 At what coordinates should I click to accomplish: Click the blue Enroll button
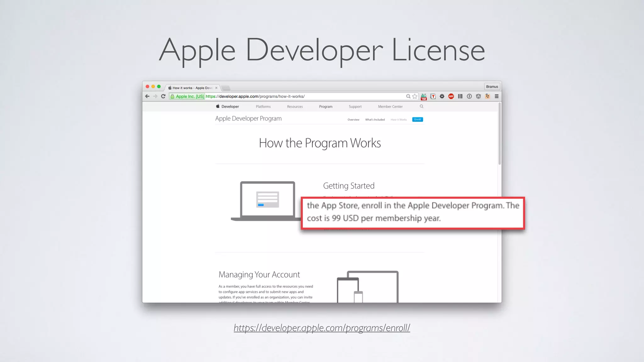(x=418, y=119)
